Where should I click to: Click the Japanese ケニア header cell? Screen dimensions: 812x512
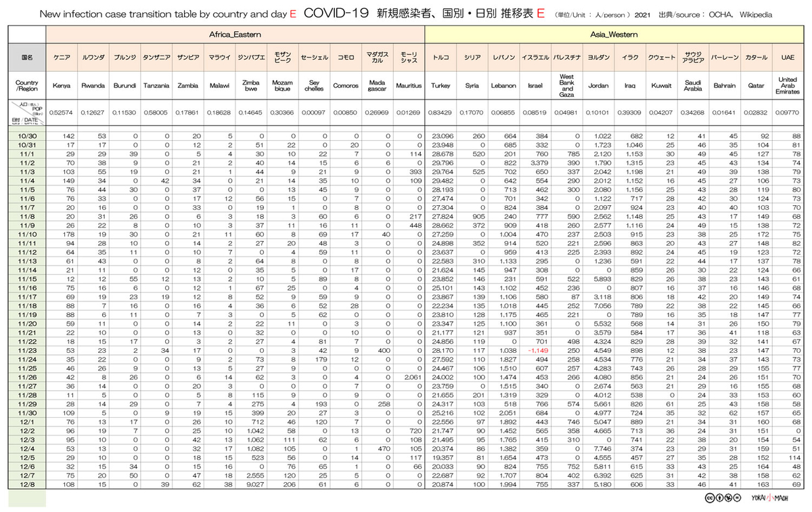(x=62, y=58)
